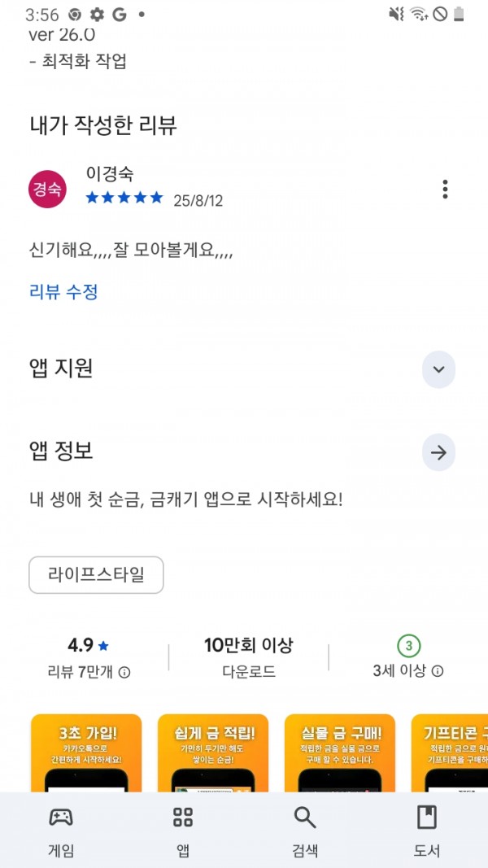
Task: Tap the green age rating 3 badge
Action: [x=408, y=645]
